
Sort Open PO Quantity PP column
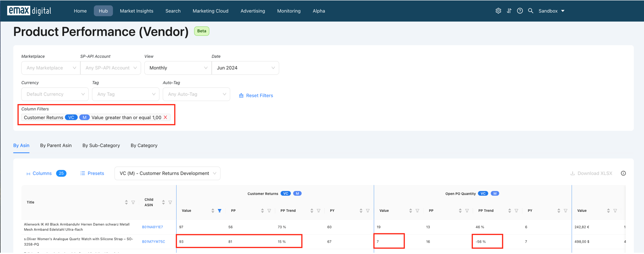point(460,211)
